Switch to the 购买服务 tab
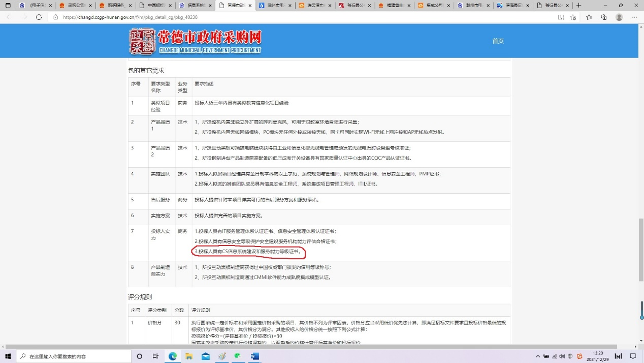This screenshot has width=644, height=363. 115,5
